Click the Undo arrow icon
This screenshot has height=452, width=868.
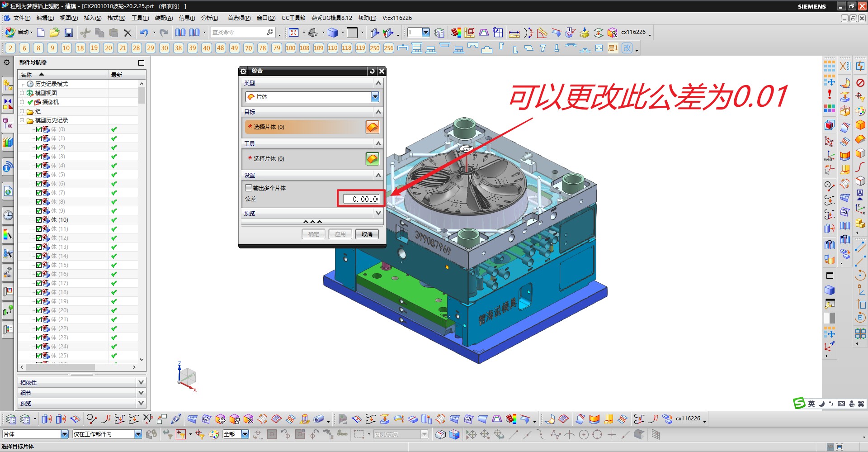[x=144, y=33]
